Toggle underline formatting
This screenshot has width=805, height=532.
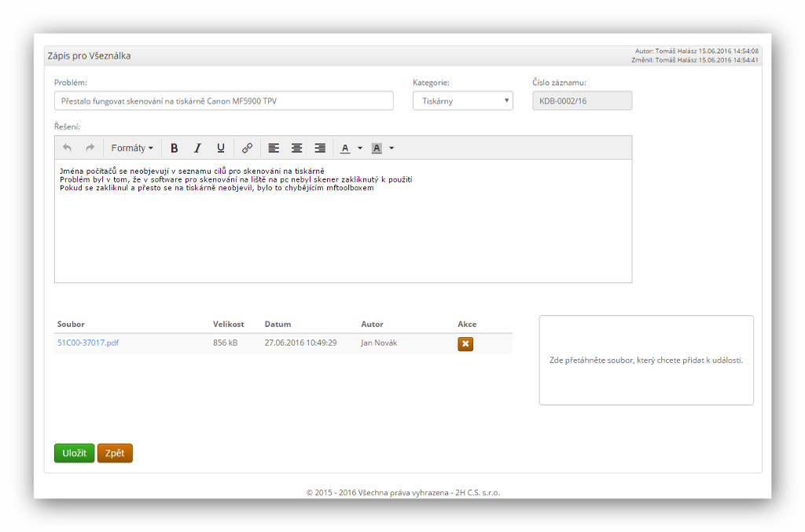(221, 148)
